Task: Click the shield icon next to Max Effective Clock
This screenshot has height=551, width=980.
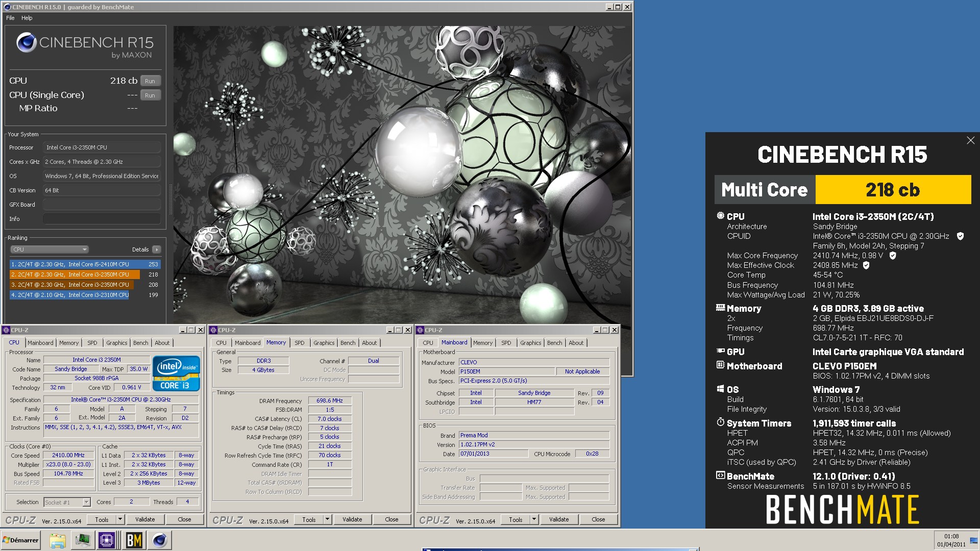Action: pyautogui.click(x=866, y=265)
